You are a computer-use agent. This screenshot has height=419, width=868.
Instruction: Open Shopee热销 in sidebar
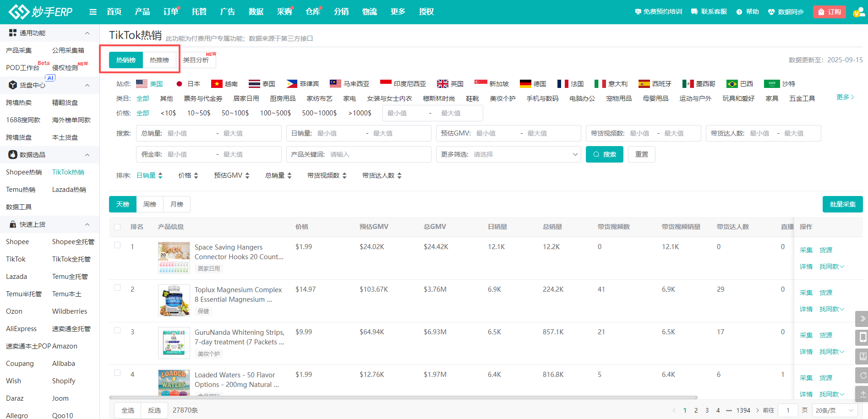[x=24, y=172]
